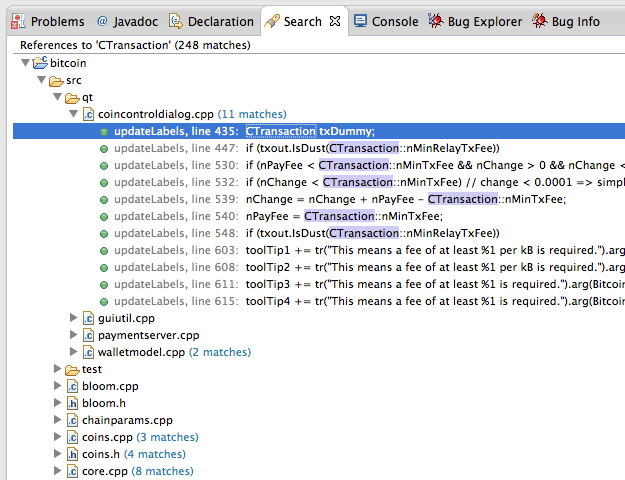
Task: Click the test folder icon
Action: [72, 370]
